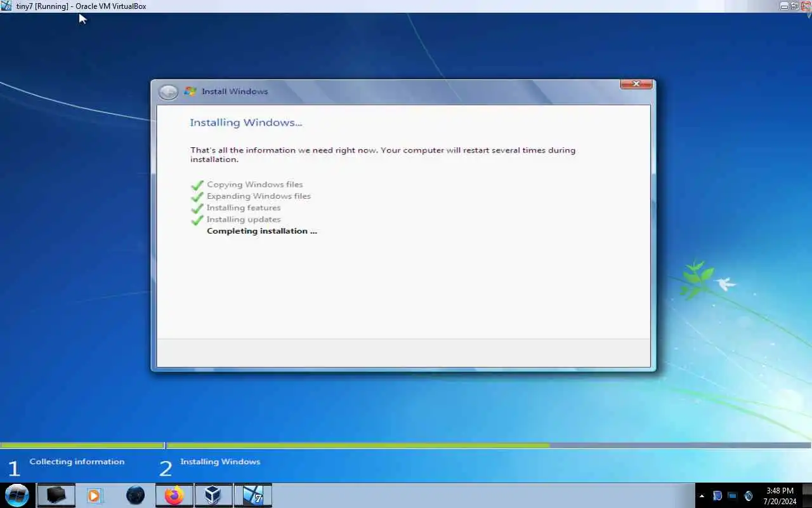This screenshot has height=508, width=812.
Task: Show hidden system tray icons
Action: 702,496
